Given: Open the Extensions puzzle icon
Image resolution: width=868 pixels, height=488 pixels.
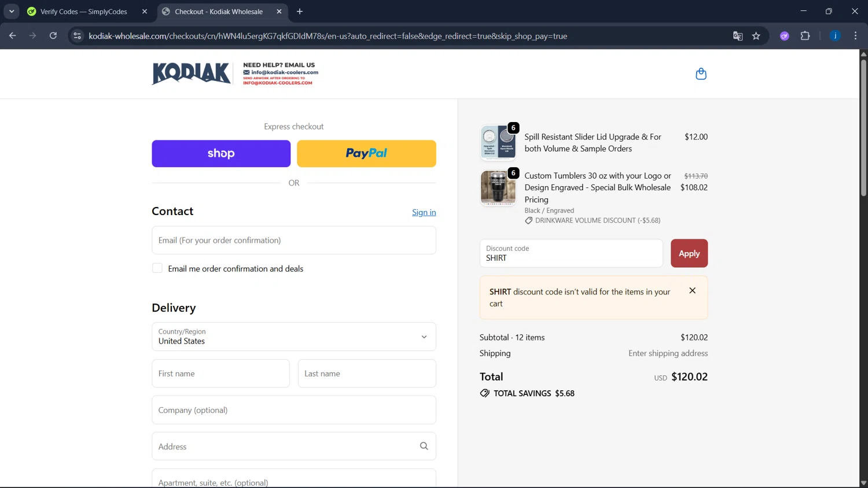Looking at the screenshot, I should (805, 36).
